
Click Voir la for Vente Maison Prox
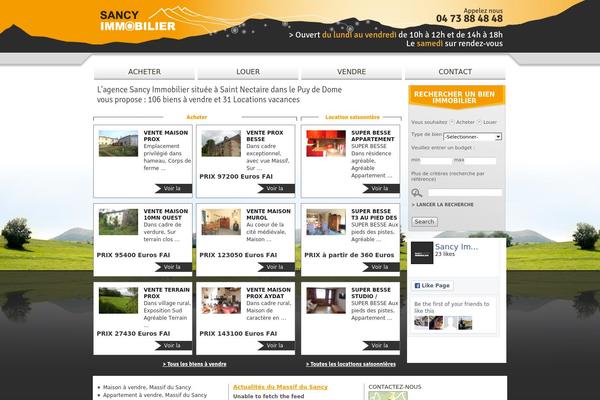(173, 188)
